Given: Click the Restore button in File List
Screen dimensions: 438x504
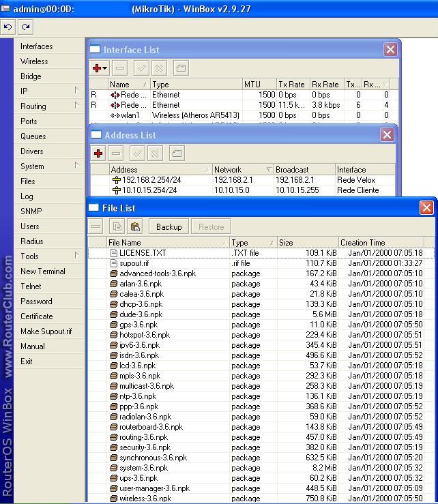Looking at the screenshot, I should [x=211, y=226].
